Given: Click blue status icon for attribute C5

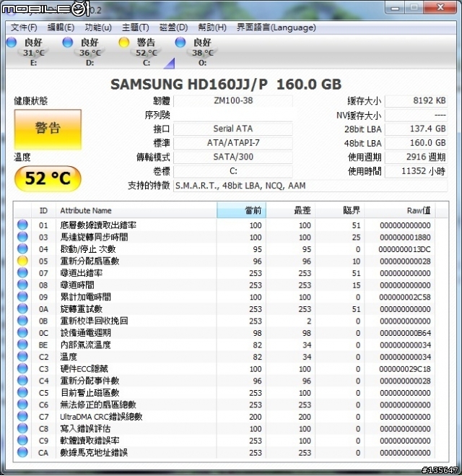Looking at the screenshot, I should (22, 392).
